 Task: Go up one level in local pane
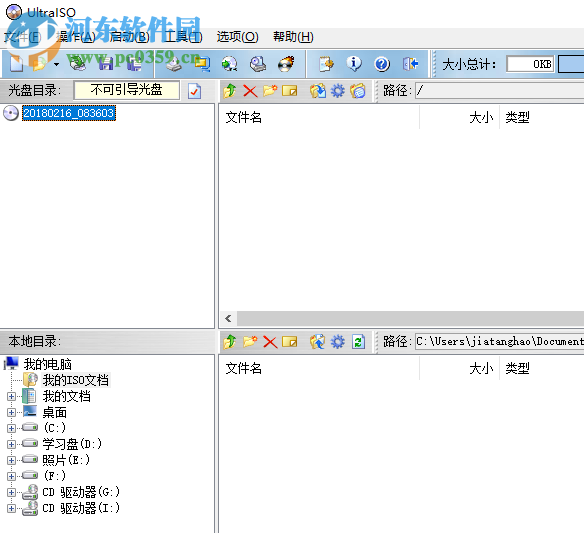pyautogui.click(x=230, y=342)
